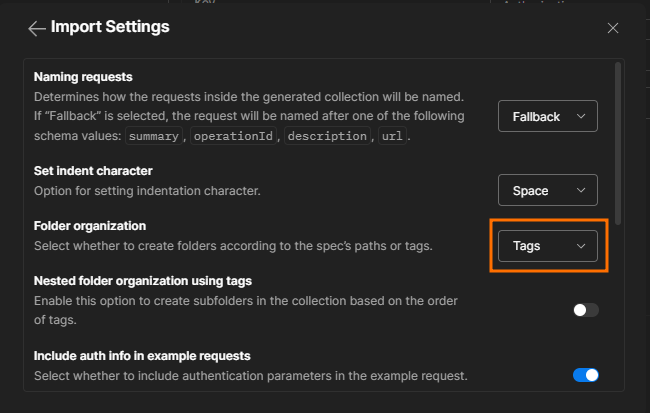This screenshot has width=650, height=413.
Task: Open the Fallback naming requests dropdown
Action: [547, 116]
